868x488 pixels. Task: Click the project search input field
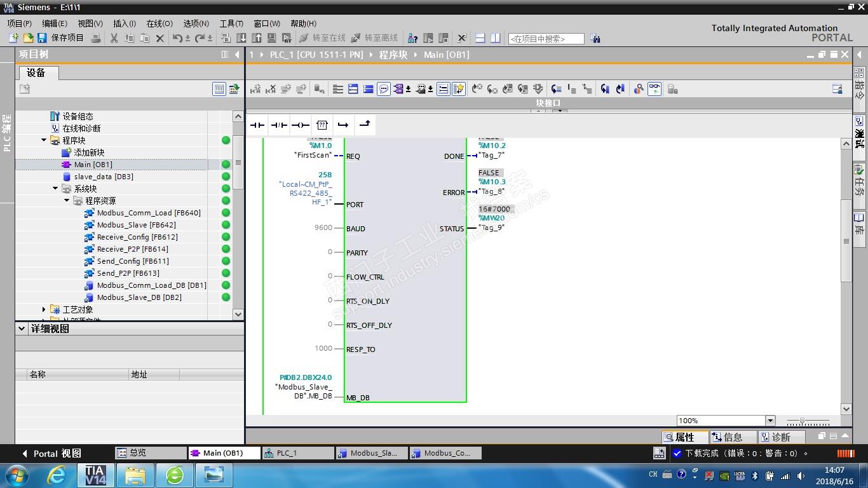tap(546, 39)
